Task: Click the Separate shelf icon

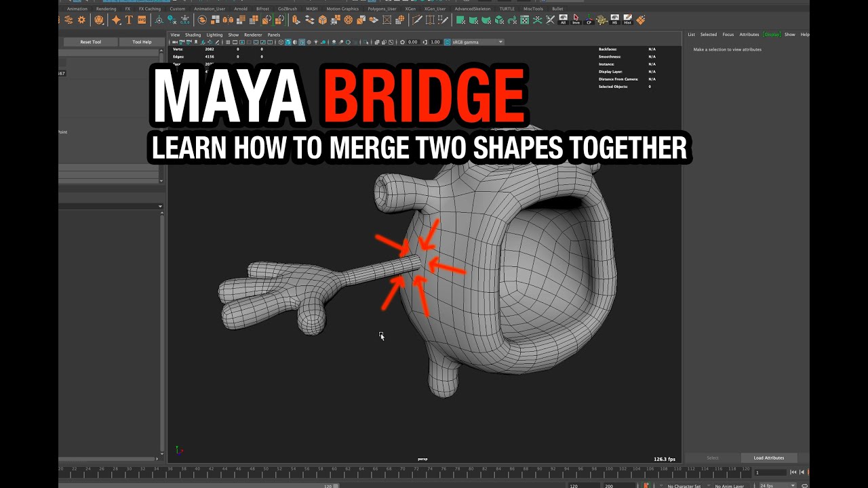Action: (215, 20)
